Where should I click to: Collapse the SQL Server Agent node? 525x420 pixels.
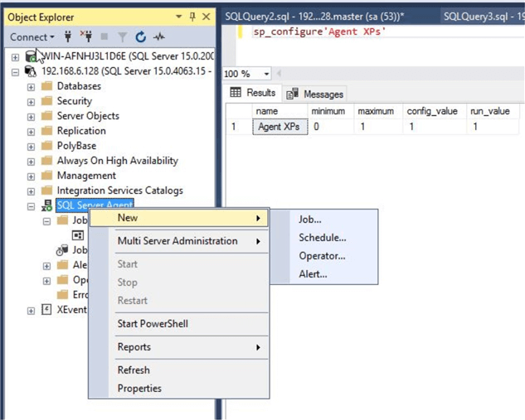point(31,206)
